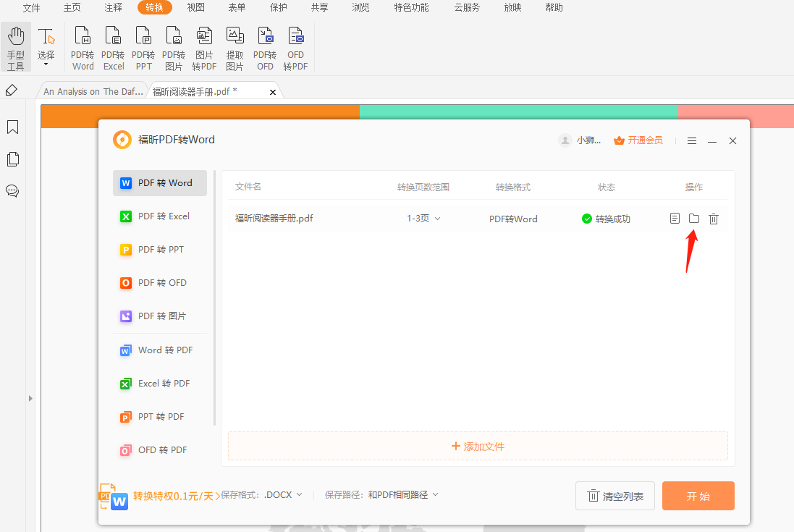Viewport: 794px width, 532px height.
Task: Open the page thumbnails panel icon
Action: [x=12, y=159]
